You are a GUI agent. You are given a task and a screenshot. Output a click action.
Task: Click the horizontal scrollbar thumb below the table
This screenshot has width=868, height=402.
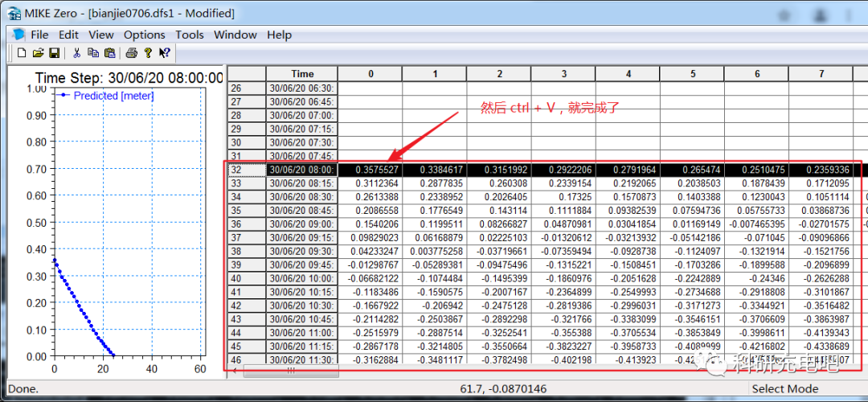[291, 371]
